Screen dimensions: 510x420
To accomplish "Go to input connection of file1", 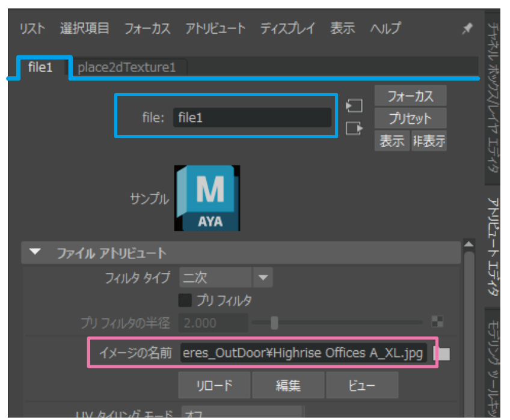I will 355,106.
